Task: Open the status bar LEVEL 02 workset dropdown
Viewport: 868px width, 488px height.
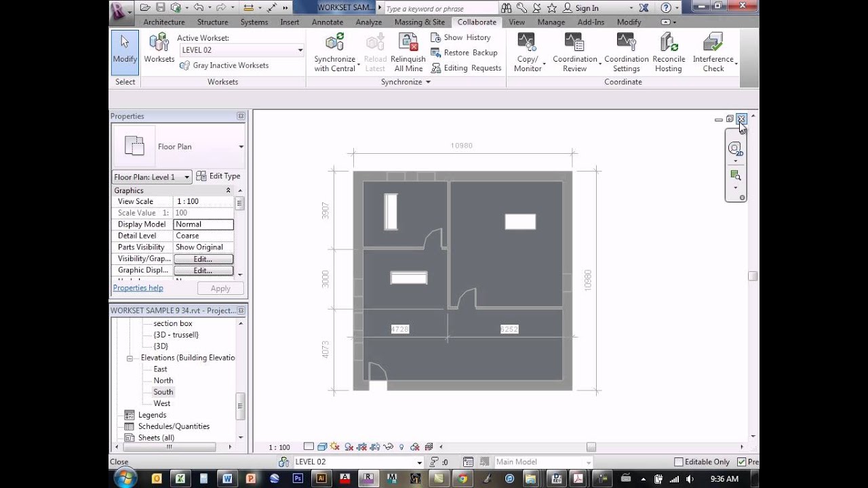Action: (418, 462)
